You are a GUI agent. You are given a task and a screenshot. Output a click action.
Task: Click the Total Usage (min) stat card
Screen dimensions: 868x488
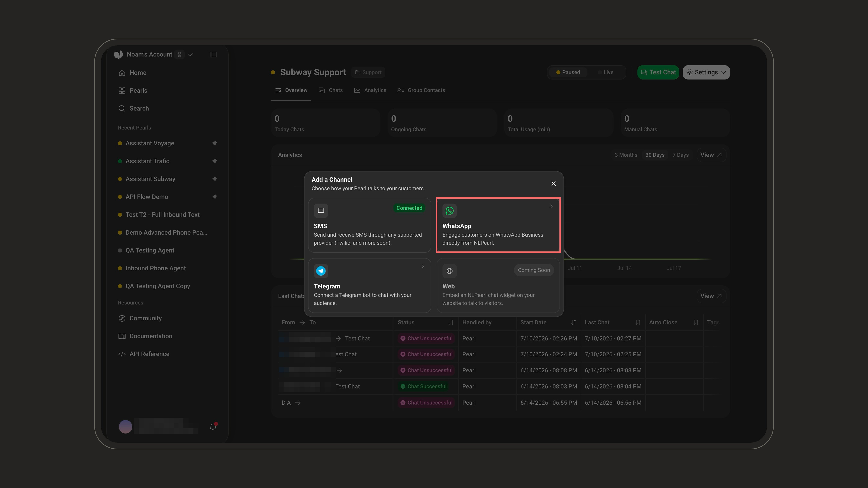point(559,123)
